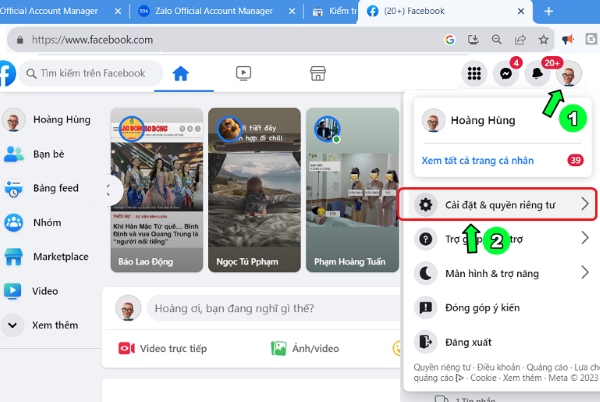Click Video trực tiếp button
Image resolution: width=600 pixels, height=402 pixels.
click(x=163, y=348)
